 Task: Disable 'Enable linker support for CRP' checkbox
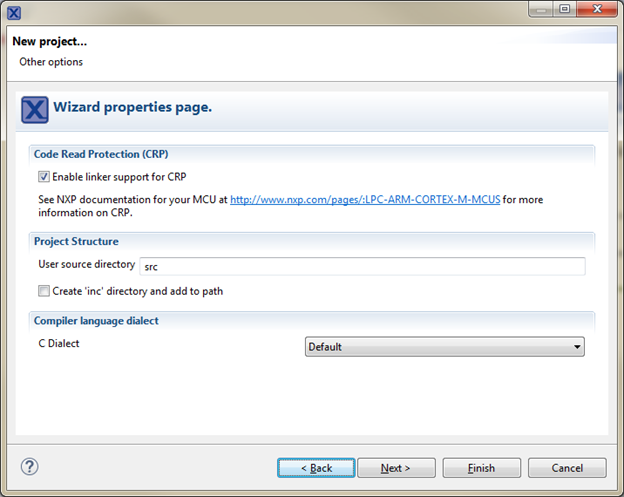click(x=44, y=177)
